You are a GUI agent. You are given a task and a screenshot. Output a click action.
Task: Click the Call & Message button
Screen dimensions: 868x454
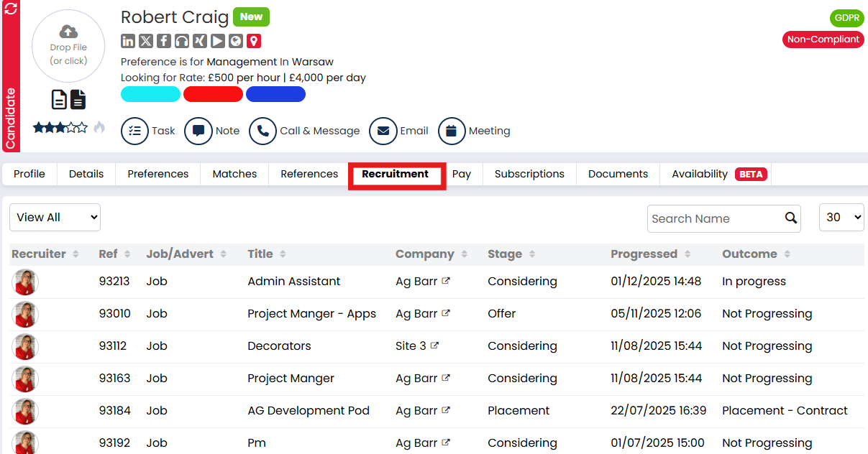pyautogui.click(x=305, y=131)
